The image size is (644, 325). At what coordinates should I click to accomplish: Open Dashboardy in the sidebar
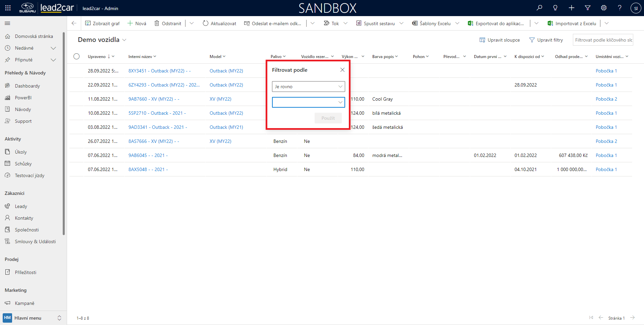pyautogui.click(x=27, y=86)
